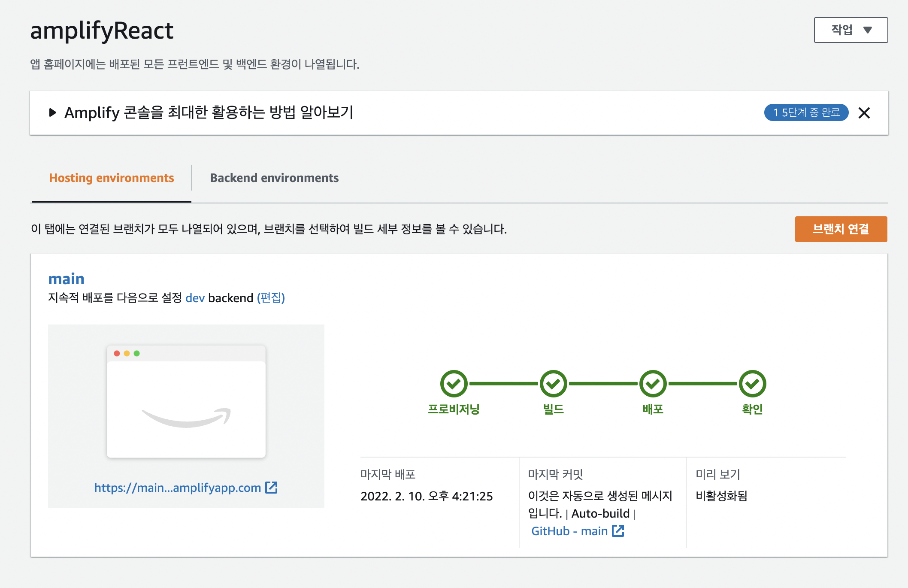Click the Auto-build commit message text
The image size is (908, 588).
click(x=600, y=514)
